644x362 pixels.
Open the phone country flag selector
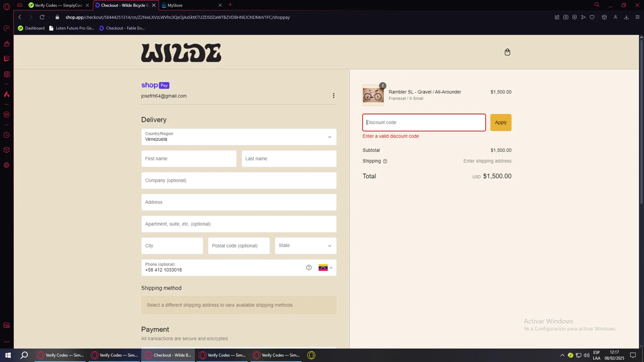(325, 268)
